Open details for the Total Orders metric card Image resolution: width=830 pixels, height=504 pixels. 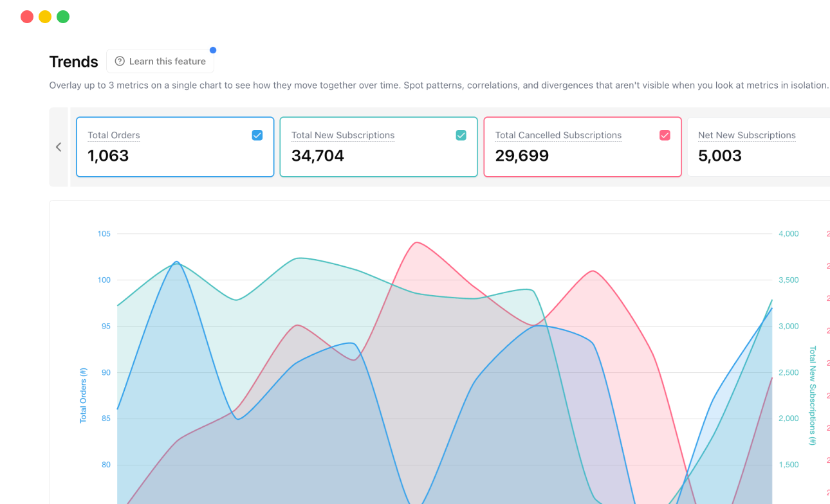point(174,147)
